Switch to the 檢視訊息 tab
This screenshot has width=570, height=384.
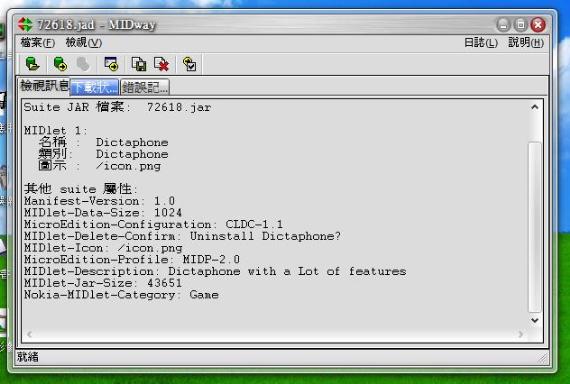(44, 86)
